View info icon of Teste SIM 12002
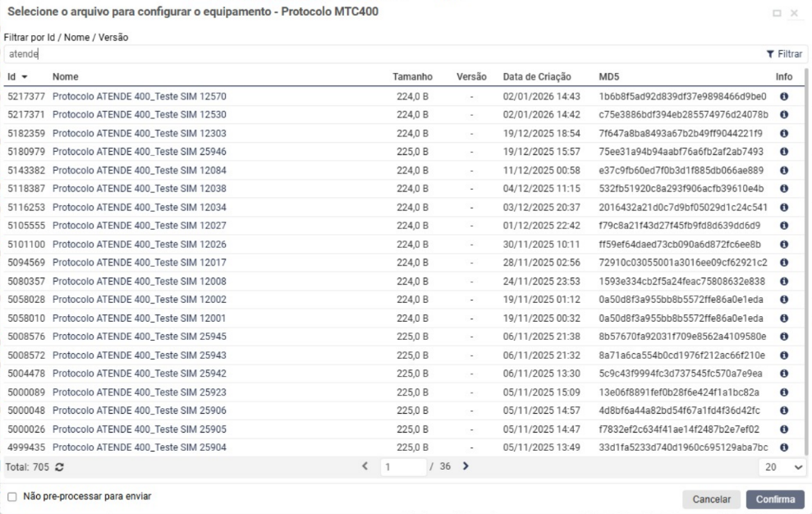This screenshot has height=514, width=812. (785, 300)
